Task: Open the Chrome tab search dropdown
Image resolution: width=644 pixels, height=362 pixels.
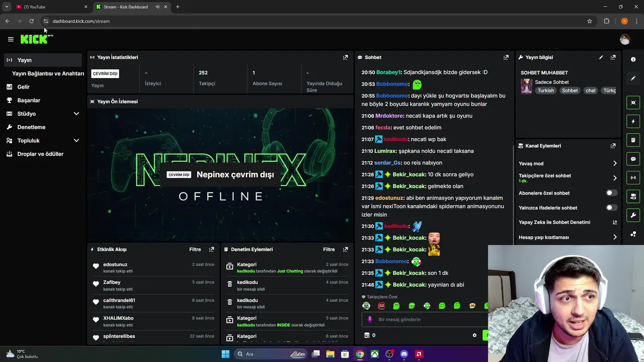Action: (x=7, y=7)
